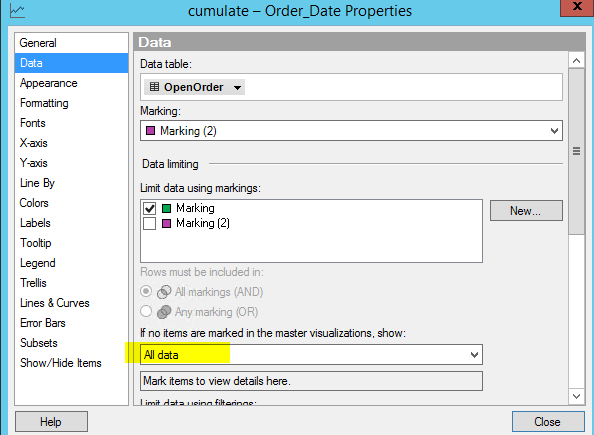Uncheck the Marking checkbox
594x435 pixels.
150,208
